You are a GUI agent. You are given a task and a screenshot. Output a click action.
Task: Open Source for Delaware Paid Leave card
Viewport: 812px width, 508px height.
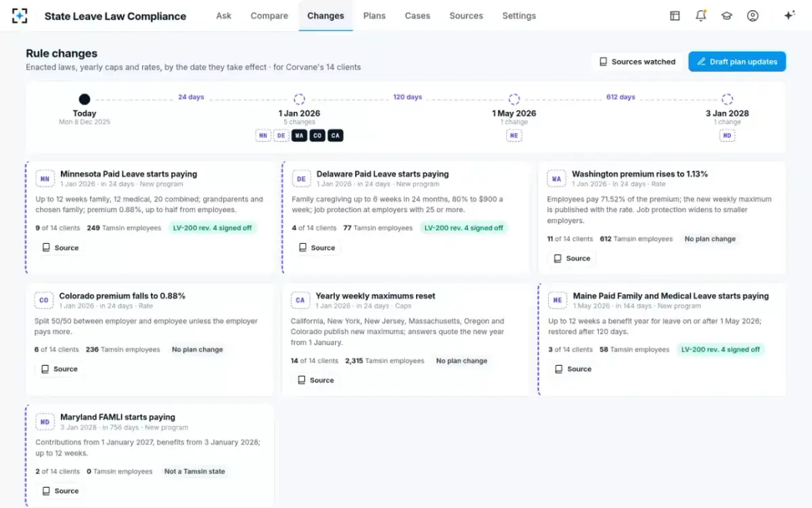click(317, 248)
